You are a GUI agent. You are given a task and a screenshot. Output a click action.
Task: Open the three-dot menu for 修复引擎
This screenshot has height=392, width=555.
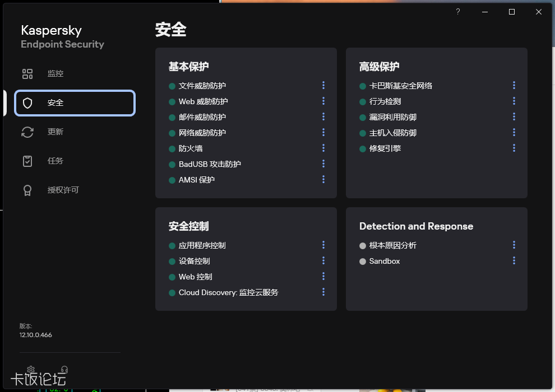514,148
